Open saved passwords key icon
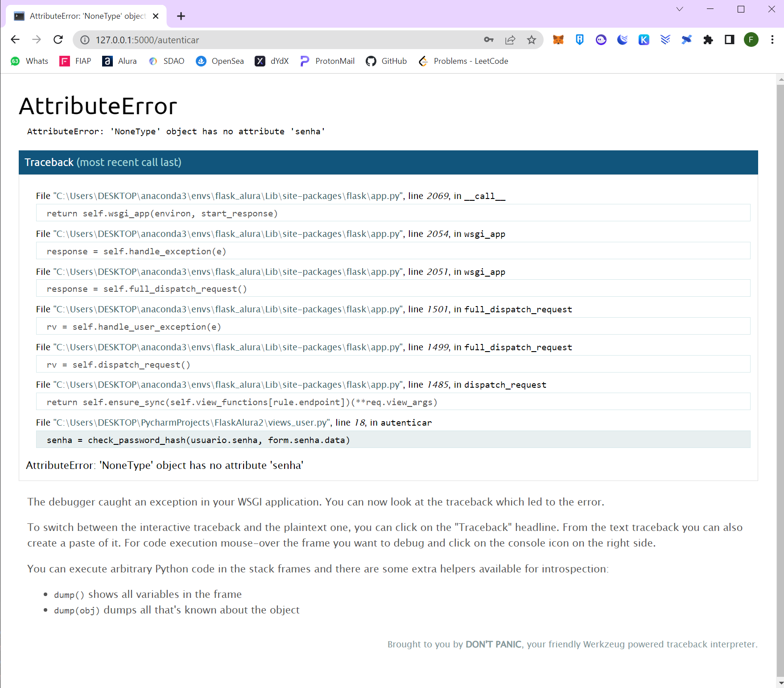This screenshot has width=784, height=688. (489, 40)
